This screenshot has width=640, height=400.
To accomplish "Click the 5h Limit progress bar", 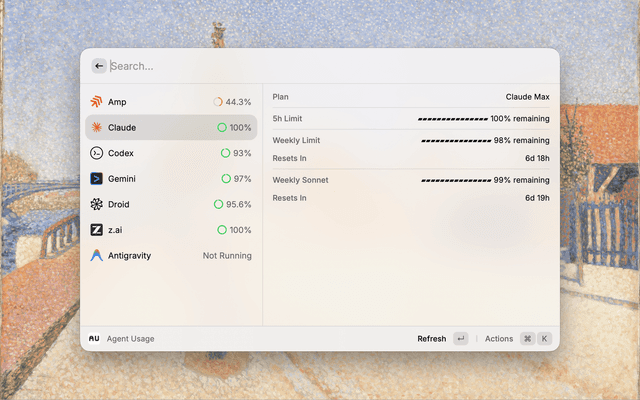I will [x=453, y=119].
